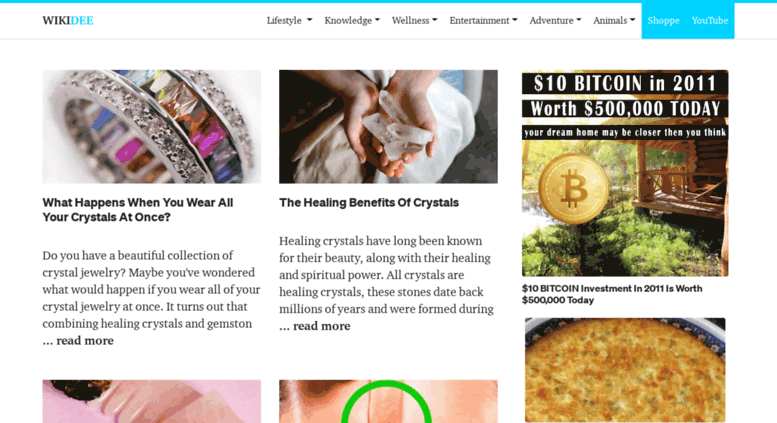Open the green circle skin image article

[x=388, y=401]
